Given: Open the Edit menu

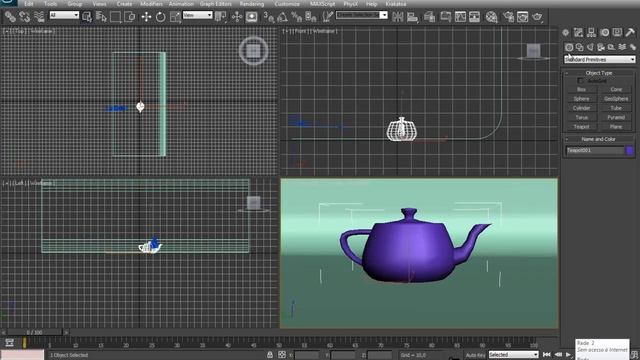Looking at the screenshot, I should (x=29, y=4).
